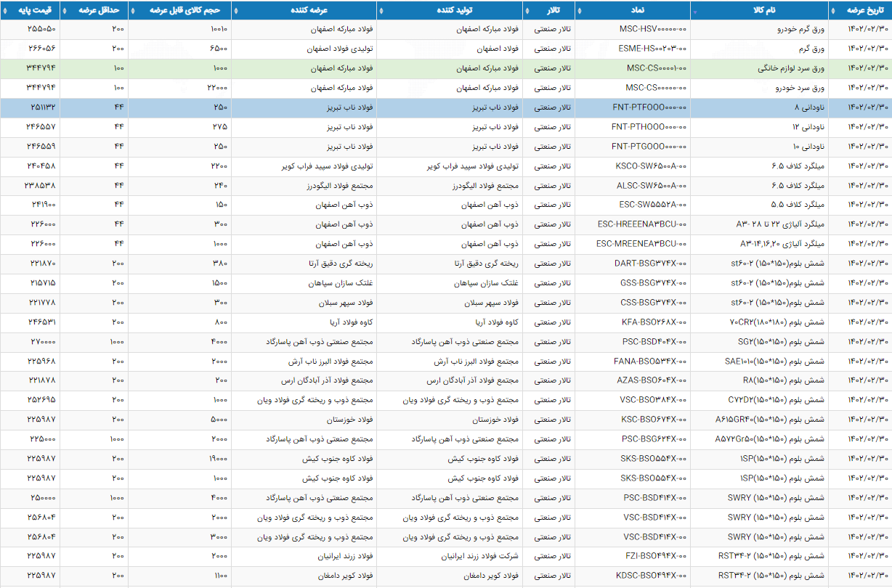
Task: Click product name ورق سرد لوازم خانگی
Action: tap(792, 68)
